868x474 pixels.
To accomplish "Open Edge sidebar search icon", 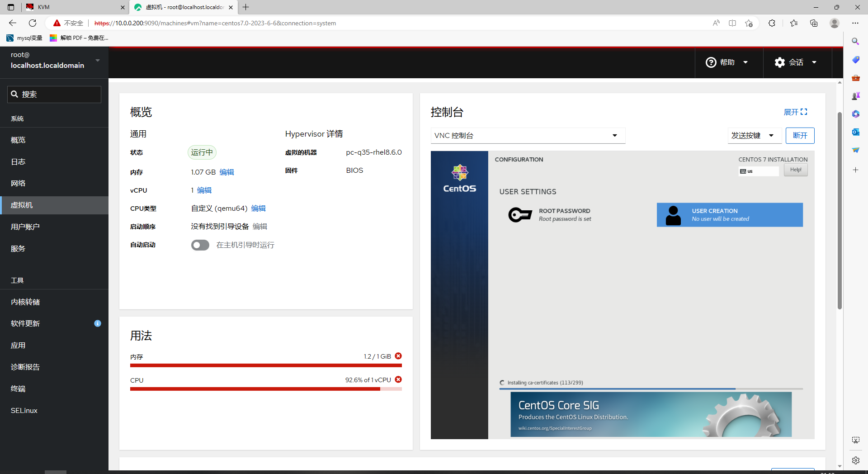I will click(855, 42).
